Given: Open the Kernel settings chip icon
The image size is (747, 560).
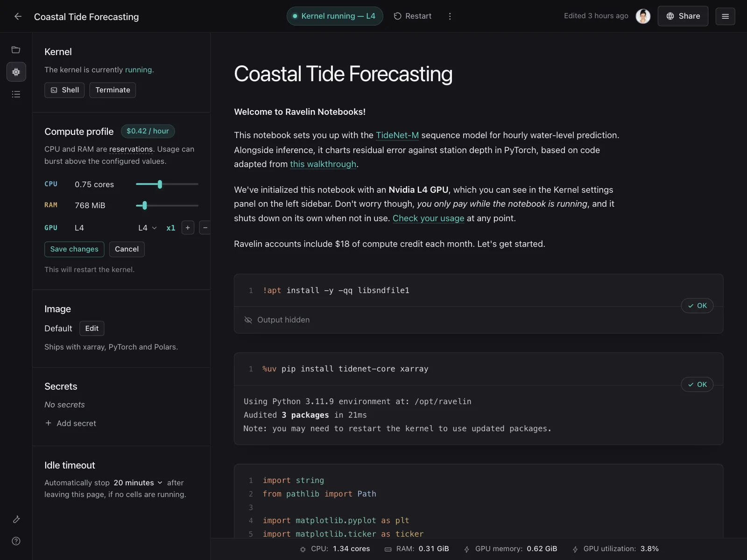Looking at the screenshot, I should tap(16, 72).
